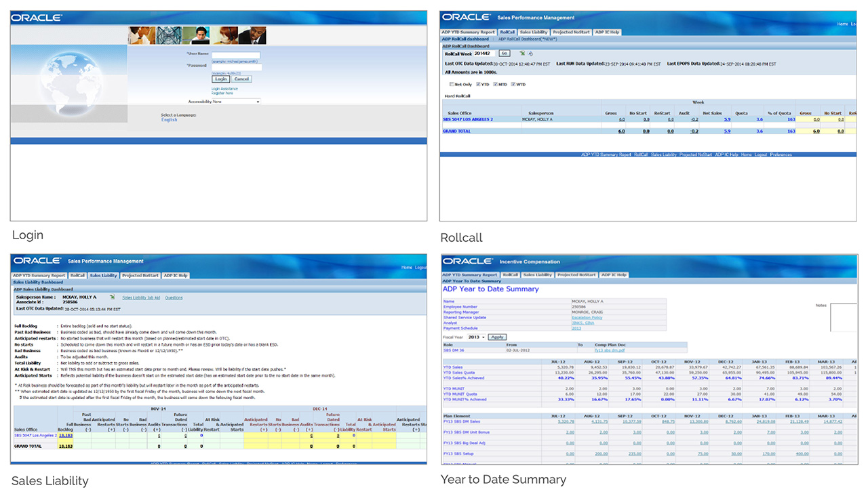Screen dimensions: 868x498
Task: Open Projected NoStart tab in Rollcall screen
Action: pyautogui.click(x=572, y=32)
